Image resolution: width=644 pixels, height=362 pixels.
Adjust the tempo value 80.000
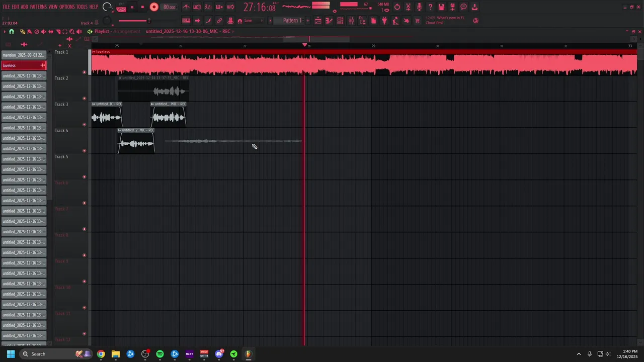click(x=169, y=7)
